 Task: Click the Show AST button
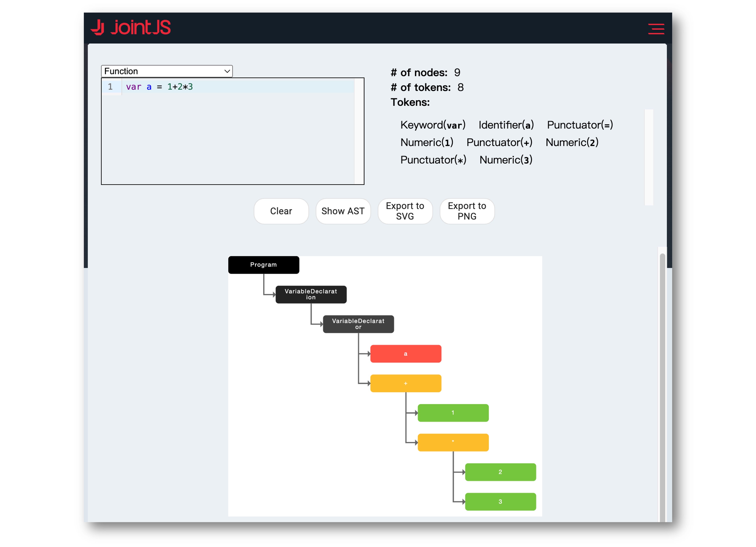tap(343, 211)
